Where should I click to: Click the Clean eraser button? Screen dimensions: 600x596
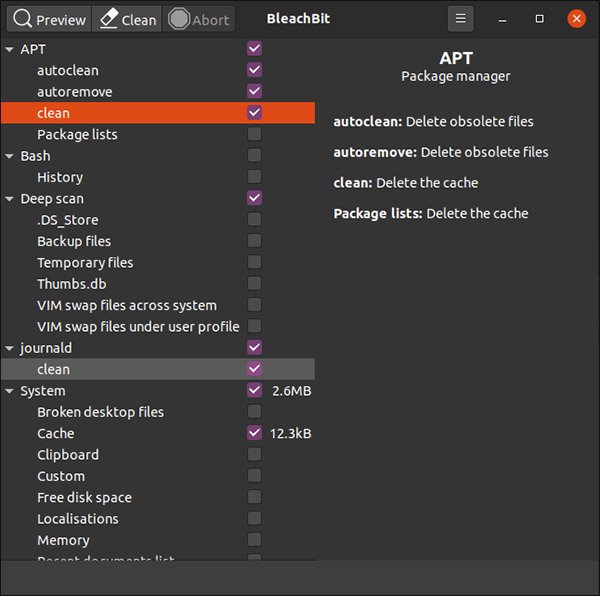click(127, 19)
